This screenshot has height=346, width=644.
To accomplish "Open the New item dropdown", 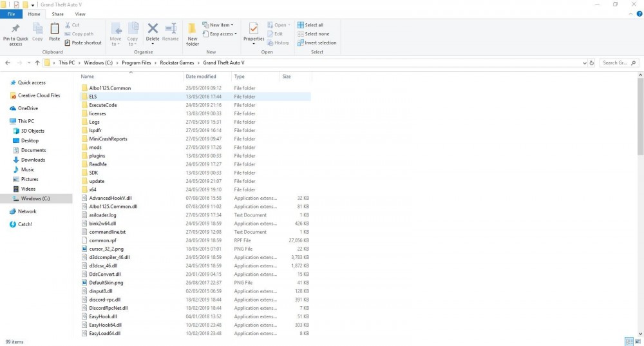I will [218, 25].
